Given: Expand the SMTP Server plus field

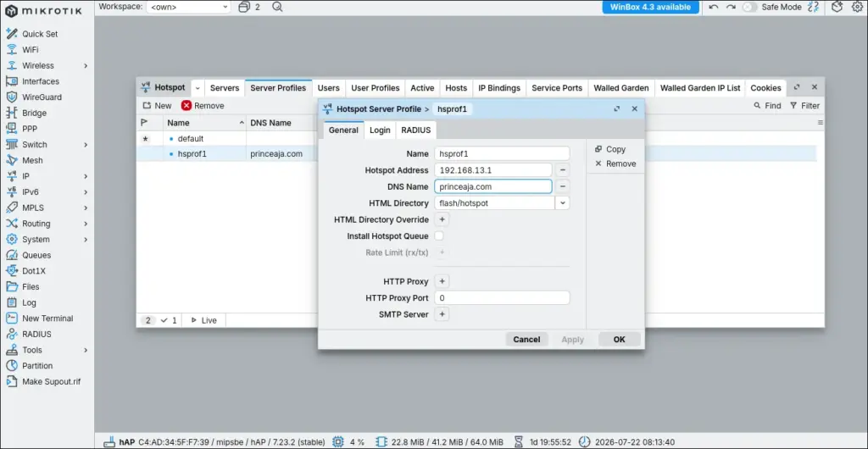Looking at the screenshot, I should [x=442, y=314].
